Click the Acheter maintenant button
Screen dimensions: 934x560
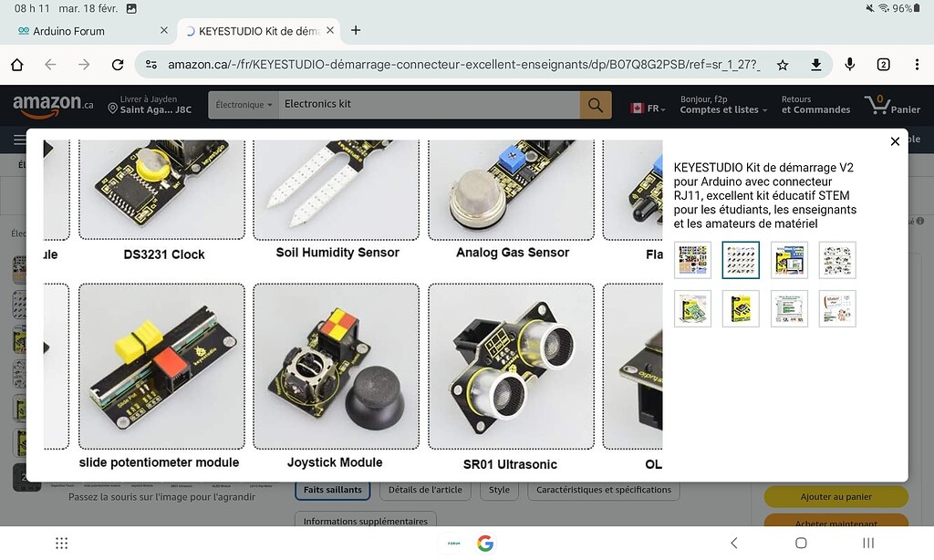click(x=835, y=524)
